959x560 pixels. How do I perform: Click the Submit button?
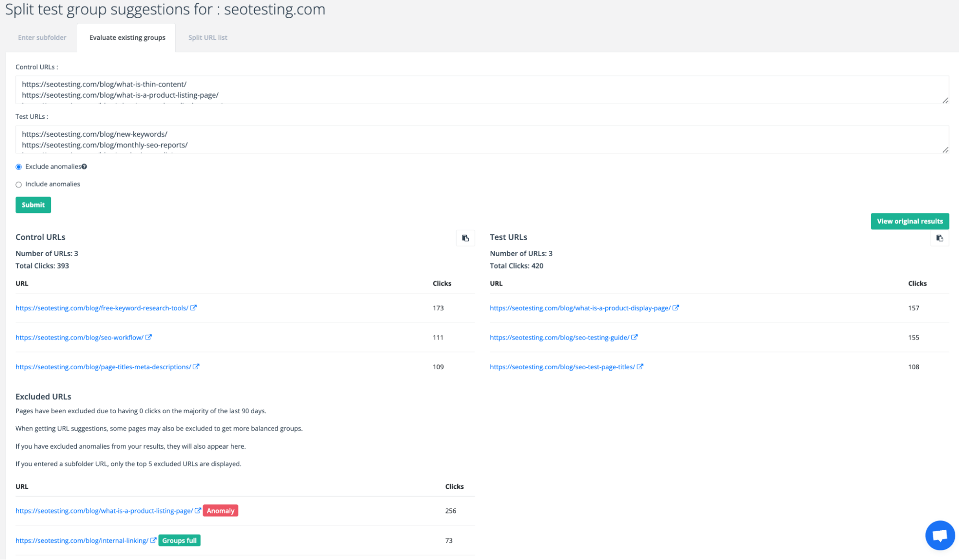point(33,205)
